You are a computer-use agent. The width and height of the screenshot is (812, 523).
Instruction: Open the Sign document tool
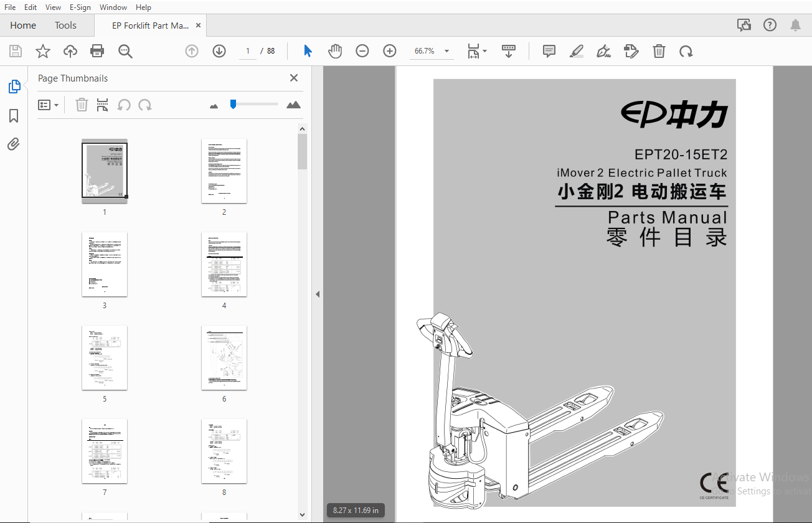point(603,51)
